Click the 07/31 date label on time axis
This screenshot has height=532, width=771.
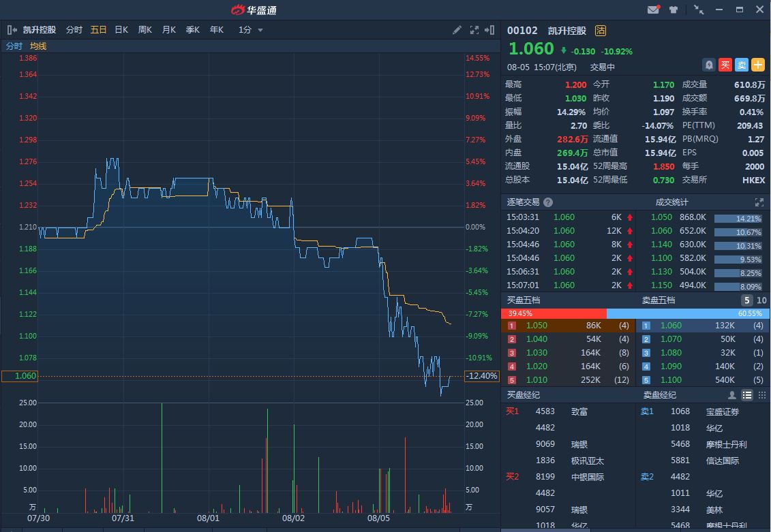click(x=123, y=518)
